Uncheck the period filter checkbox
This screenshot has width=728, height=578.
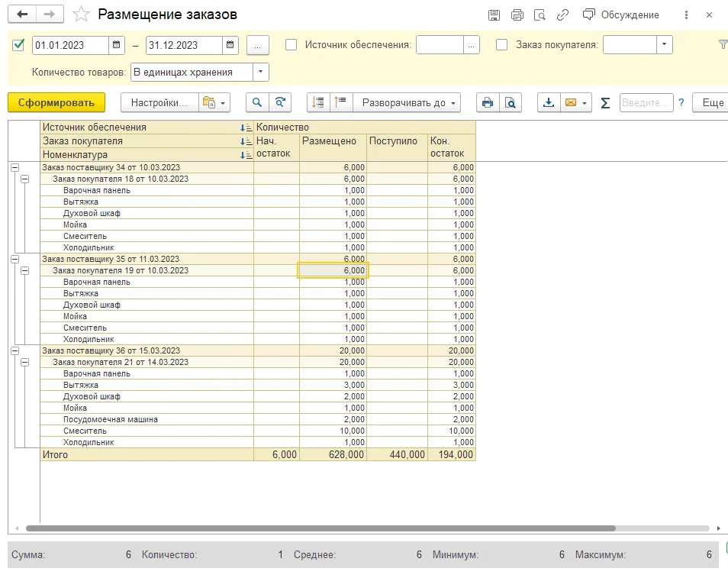click(x=18, y=45)
